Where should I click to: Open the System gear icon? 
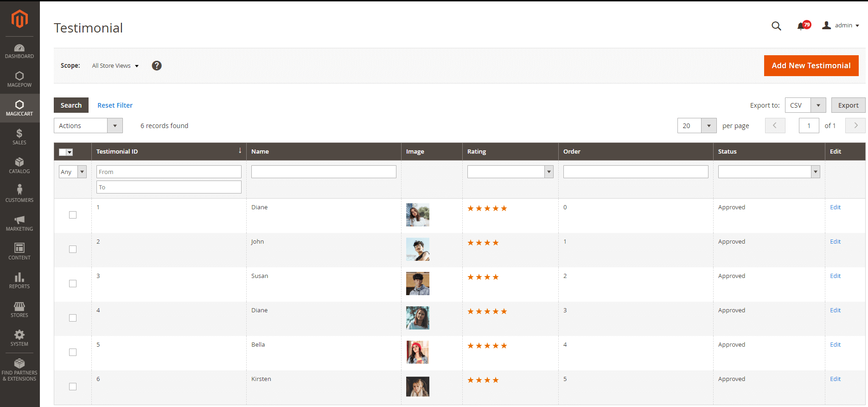[x=19, y=335]
